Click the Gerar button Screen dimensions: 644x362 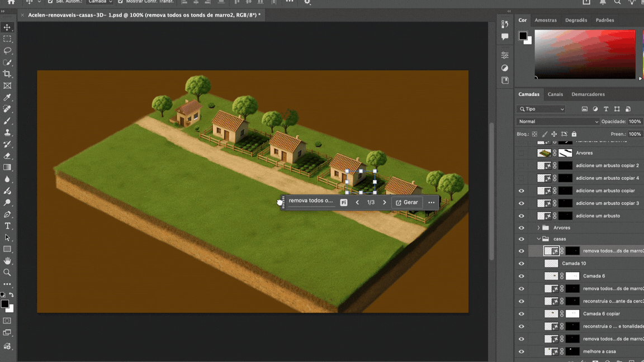point(406,202)
